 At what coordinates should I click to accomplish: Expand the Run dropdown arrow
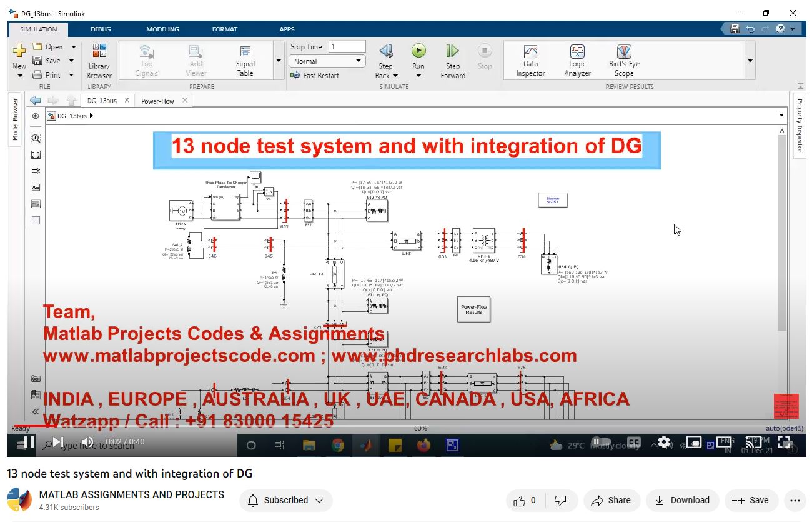point(418,76)
